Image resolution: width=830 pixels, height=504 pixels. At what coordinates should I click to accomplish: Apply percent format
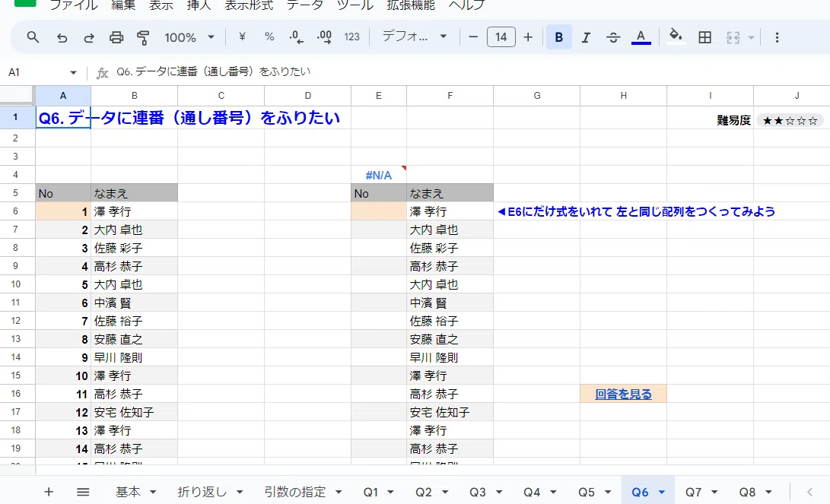(269, 37)
